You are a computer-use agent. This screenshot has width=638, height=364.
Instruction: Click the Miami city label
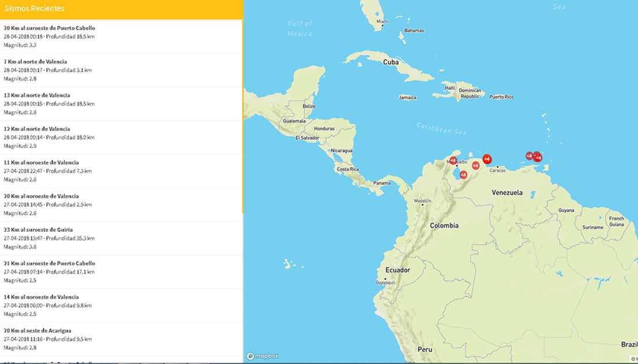click(x=382, y=21)
